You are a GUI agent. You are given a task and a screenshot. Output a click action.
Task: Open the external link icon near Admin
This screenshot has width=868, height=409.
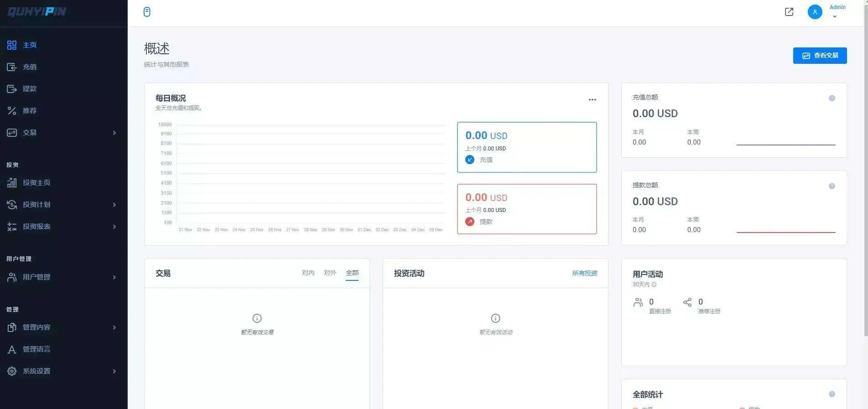click(x=789, y=12)
